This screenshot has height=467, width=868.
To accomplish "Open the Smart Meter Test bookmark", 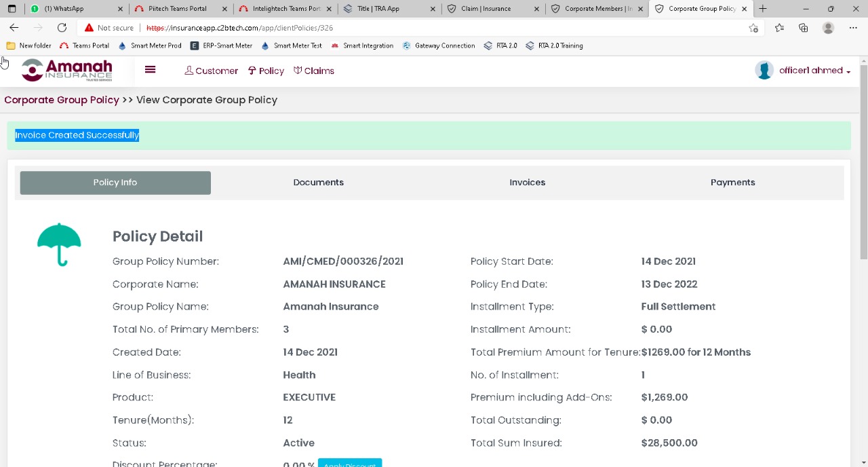I will pyautogui.click(x=291, y=45).
